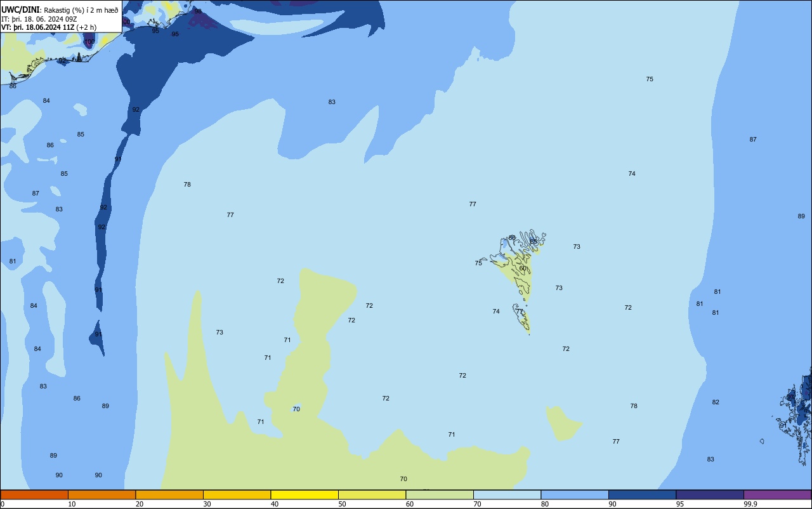Click the '95' legend tick label
This screenshot has width=812, height=509.
[x=680, y=504]
